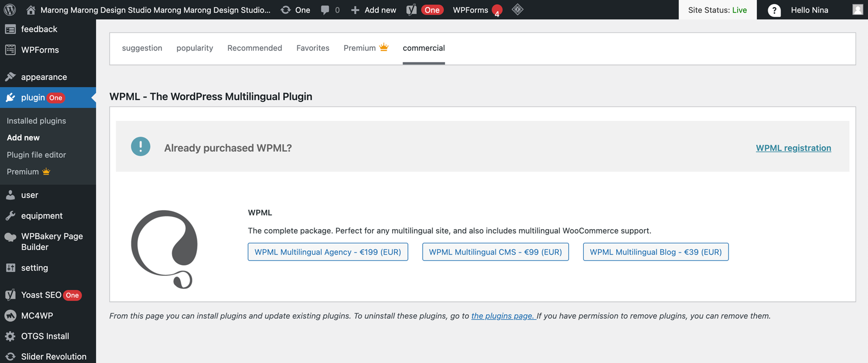Click the Marong Marong Design Studio site name
Viewport: 868px width, 363px height.
[155, 10]
